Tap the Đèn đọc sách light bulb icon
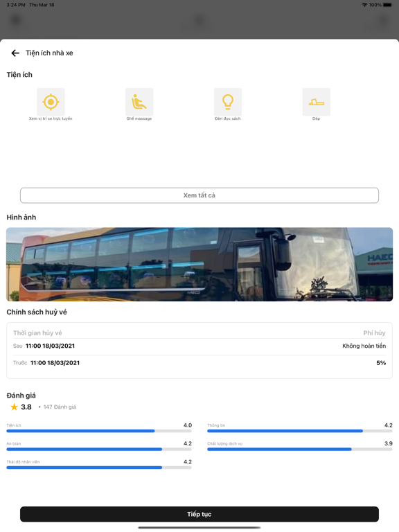Screen dimensions: 399x532 pyautogui.click(x=228, y=102)
